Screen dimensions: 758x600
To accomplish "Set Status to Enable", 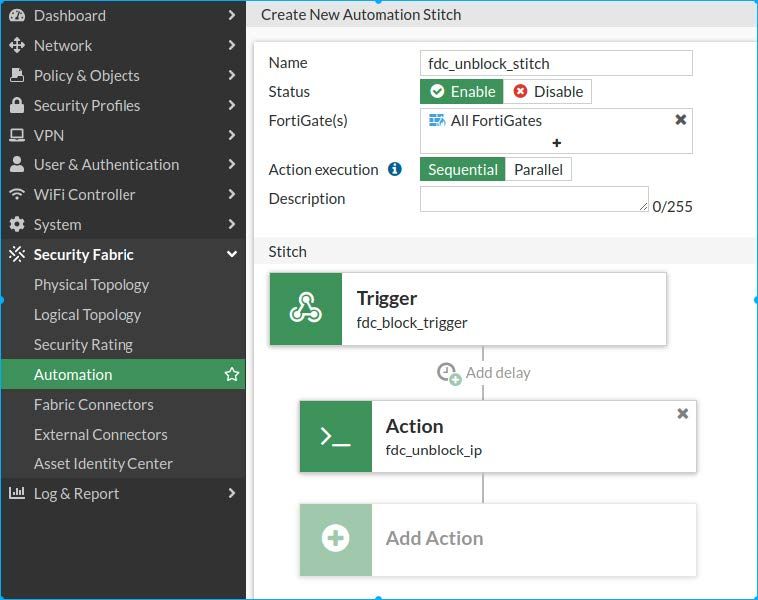I will [x=462, y=92].
